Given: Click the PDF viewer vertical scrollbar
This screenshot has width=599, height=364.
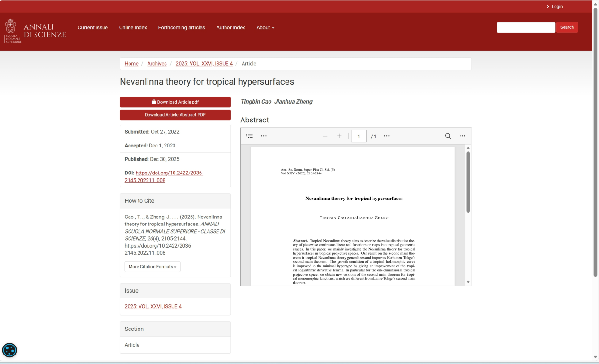Looking at the screenshot, I should click(468, 182).
